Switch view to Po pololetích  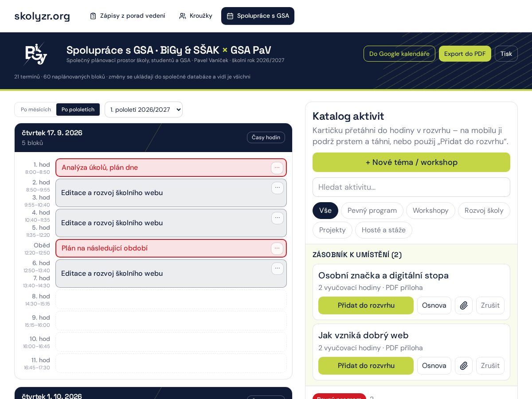(x=78, y=110)
